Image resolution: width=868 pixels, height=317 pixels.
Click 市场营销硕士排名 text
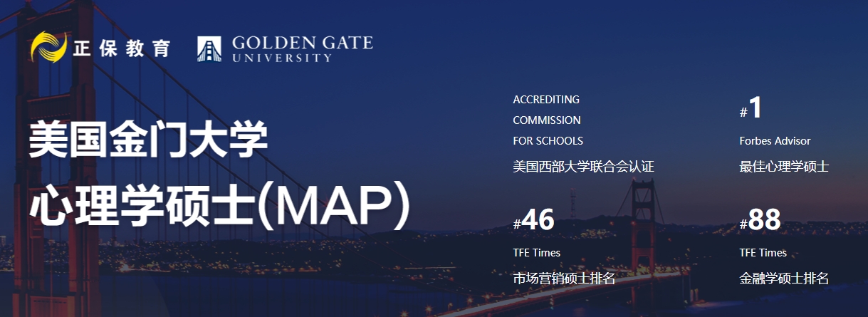564,279
